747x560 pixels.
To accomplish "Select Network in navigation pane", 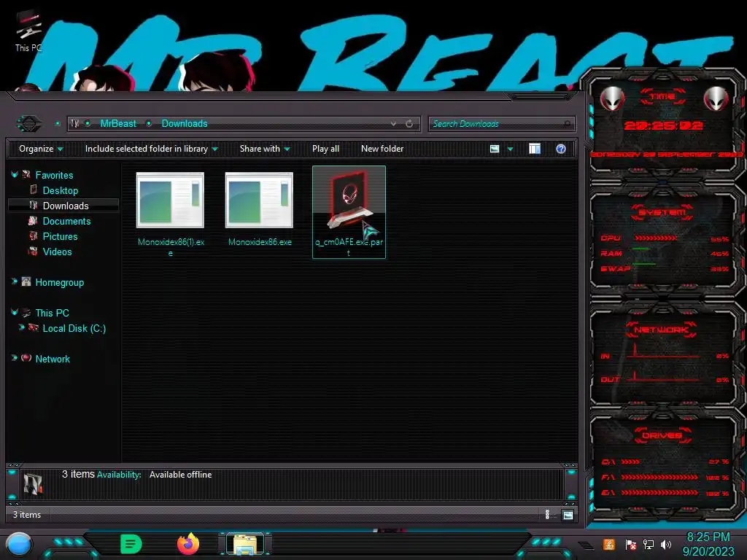I will (x=53, y=359).
